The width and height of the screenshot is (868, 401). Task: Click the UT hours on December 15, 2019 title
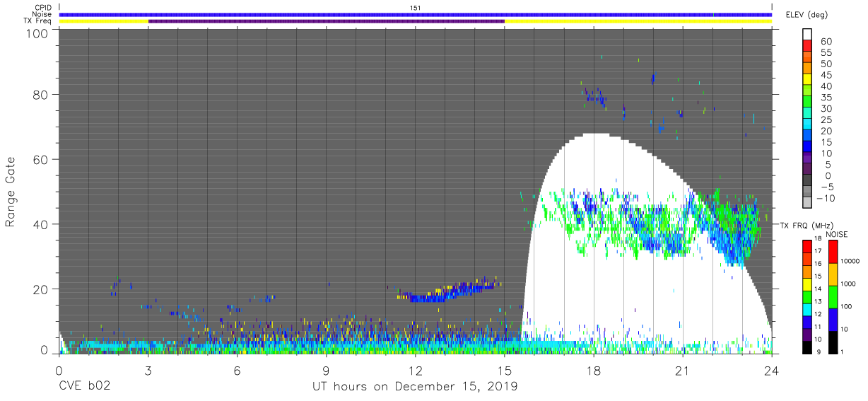(415, 388)
